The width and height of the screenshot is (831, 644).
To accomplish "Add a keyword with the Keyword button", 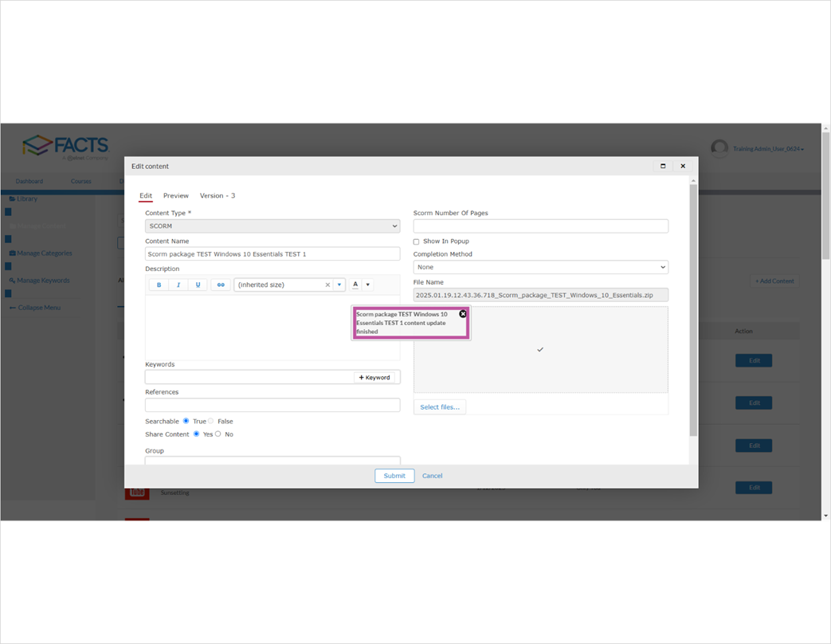I will pos(374,376).
